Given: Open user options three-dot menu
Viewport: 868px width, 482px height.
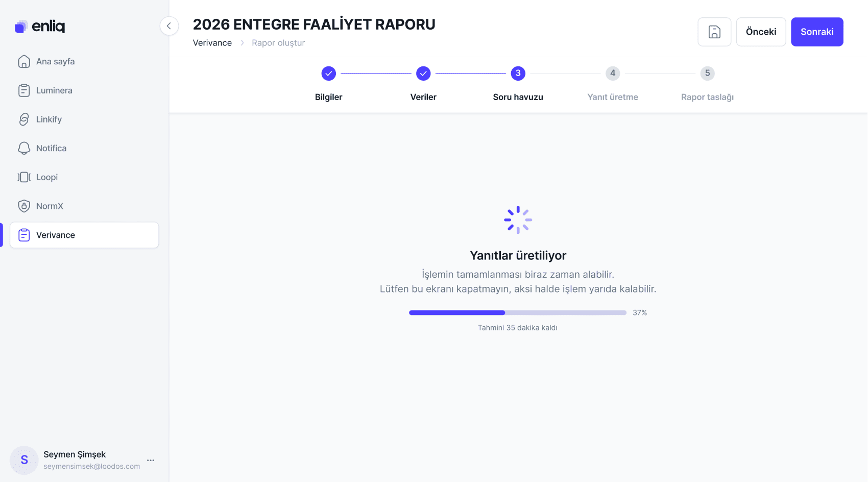Looking at the screenshot, I should point(151,460).
